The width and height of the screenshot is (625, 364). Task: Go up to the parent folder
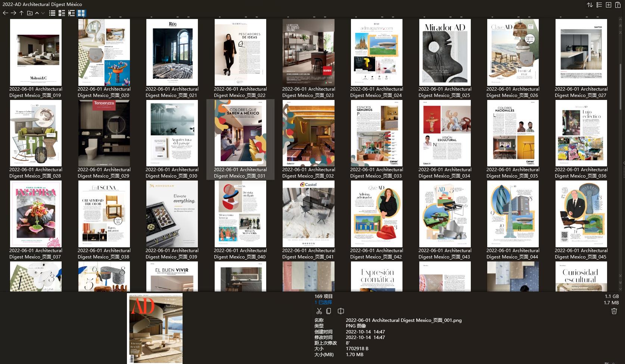point(21,13)
